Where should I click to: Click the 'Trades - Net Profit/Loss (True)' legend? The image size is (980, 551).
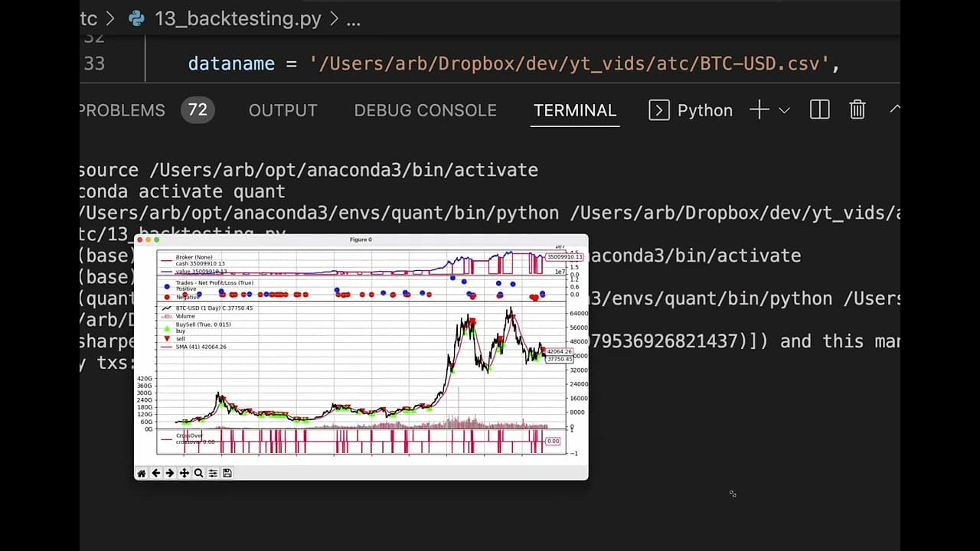click(x=214, y=283)
